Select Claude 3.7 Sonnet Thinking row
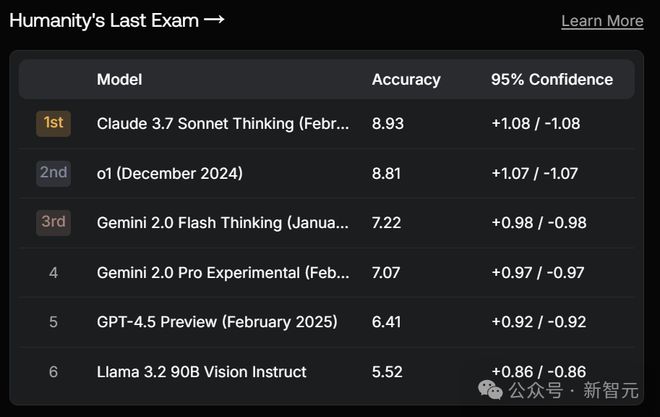Screen dimensions: 660x417 [x=223, y=124]
